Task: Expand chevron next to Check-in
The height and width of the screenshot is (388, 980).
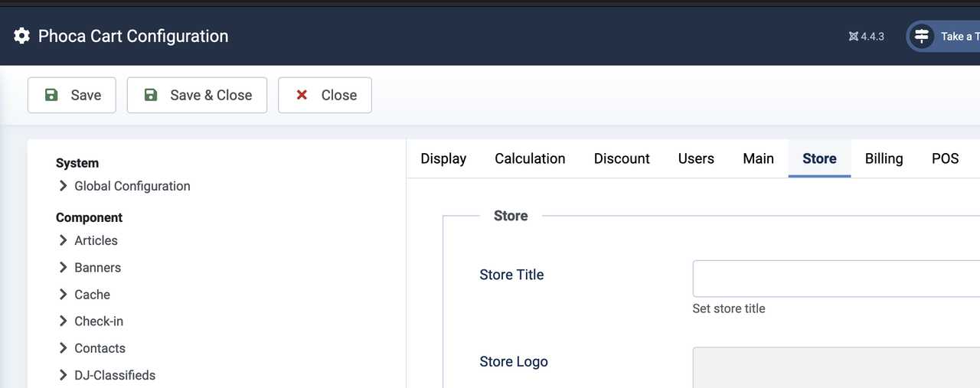Action: (63, 321)
